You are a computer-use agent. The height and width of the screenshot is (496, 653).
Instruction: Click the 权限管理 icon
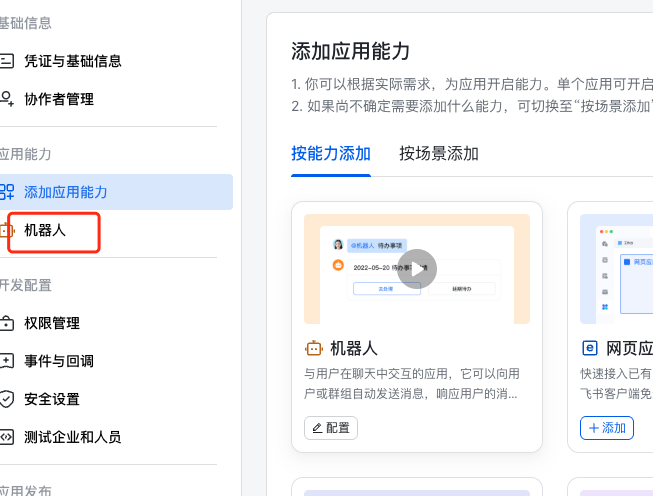6,323
